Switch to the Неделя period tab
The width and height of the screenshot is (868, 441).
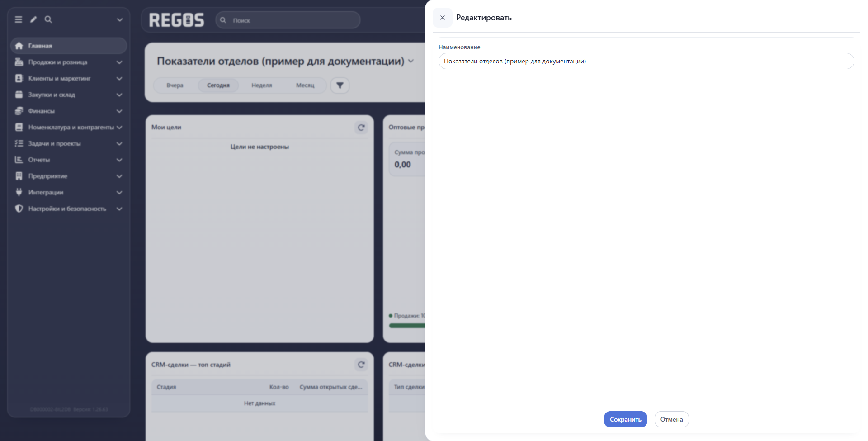262,85
